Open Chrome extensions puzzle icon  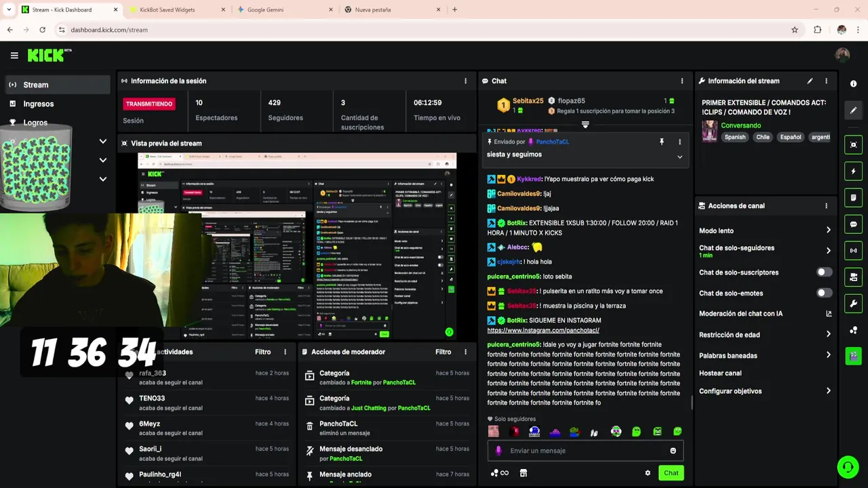[817, 30]
